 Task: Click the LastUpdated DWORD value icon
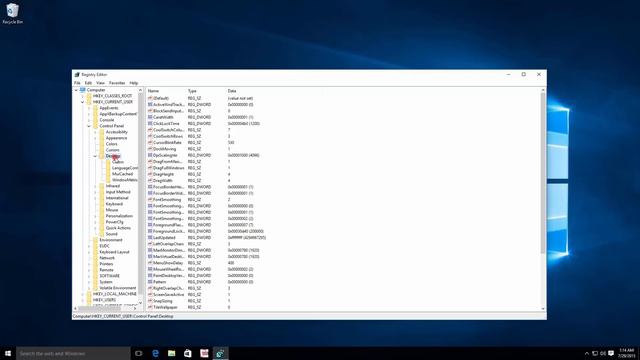tap(150, 238)
